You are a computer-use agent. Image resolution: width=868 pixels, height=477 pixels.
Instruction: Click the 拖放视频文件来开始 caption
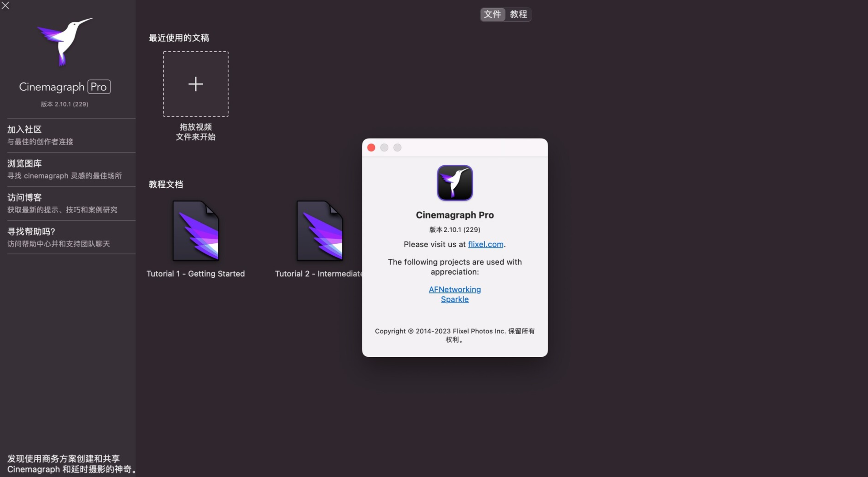pyautogui.click(x=195, y=132)
